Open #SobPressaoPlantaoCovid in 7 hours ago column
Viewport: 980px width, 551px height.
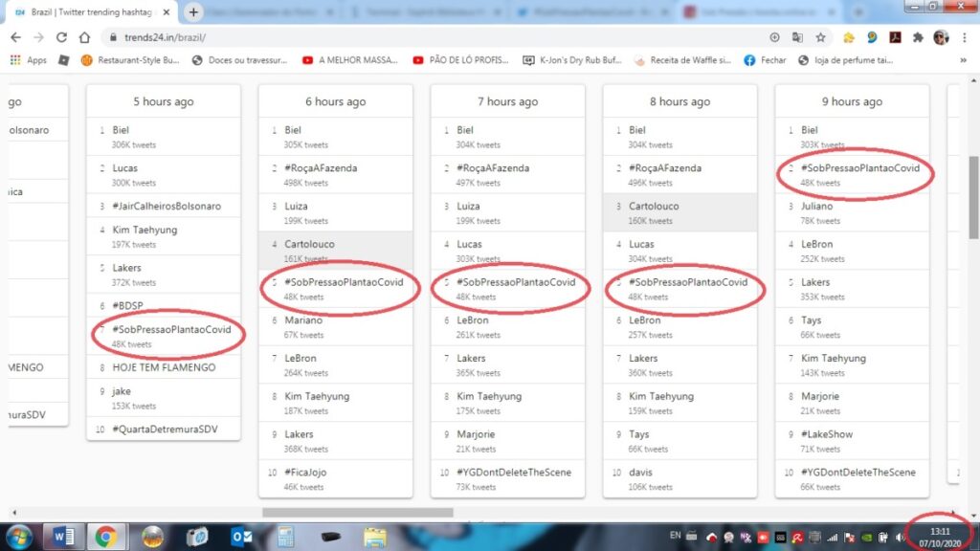[516, 282]
